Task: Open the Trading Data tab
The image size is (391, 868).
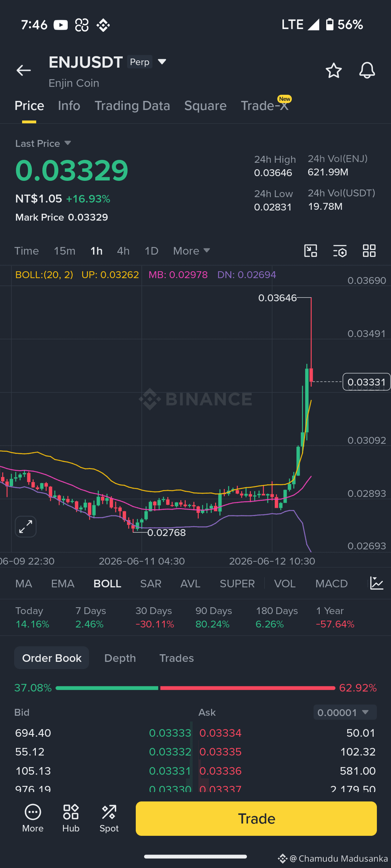Action: click(x=132, y=106)
